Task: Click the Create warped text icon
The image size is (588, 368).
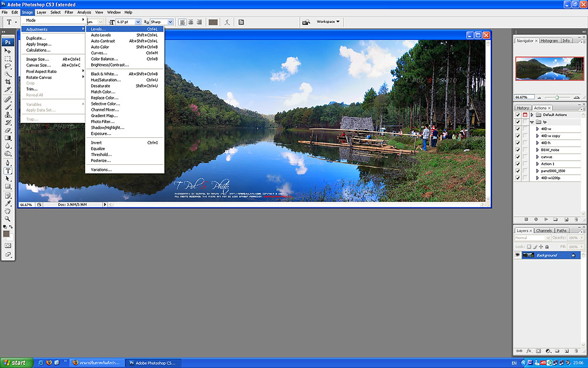Action: (x=226, y=22)
